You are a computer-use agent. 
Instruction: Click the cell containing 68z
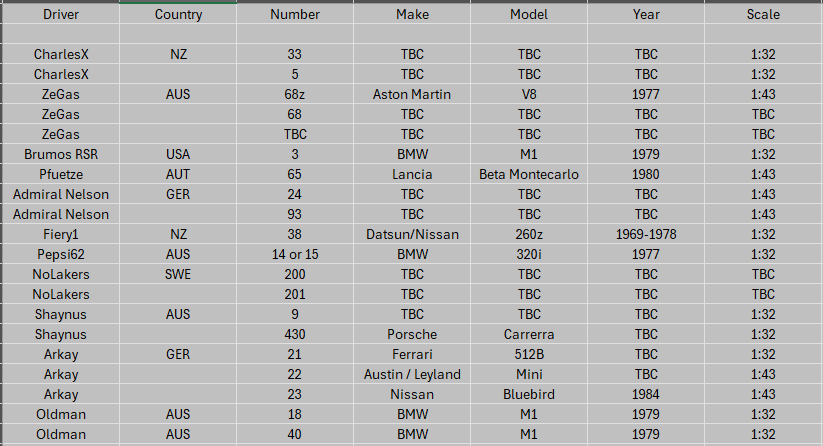(x=295, y=94)
